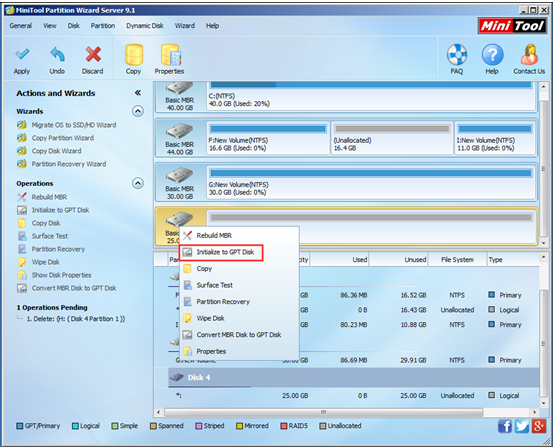Image resolution: width=554 pixels, height=448 pixels.
Task: Click the Used column header
Action: pyautogui.click(x=340, y=260)
